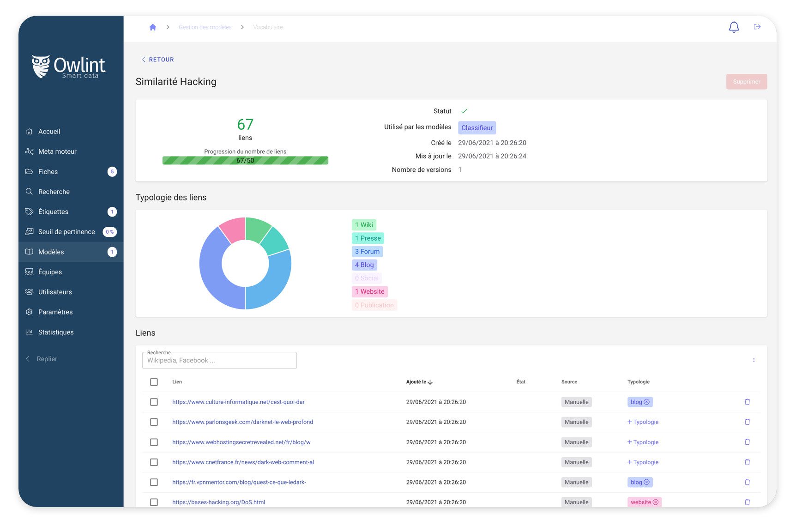The width and height of the screenshot is (808, 532).
Task: Open the three-dot table options menu
Action: [754, 360]
